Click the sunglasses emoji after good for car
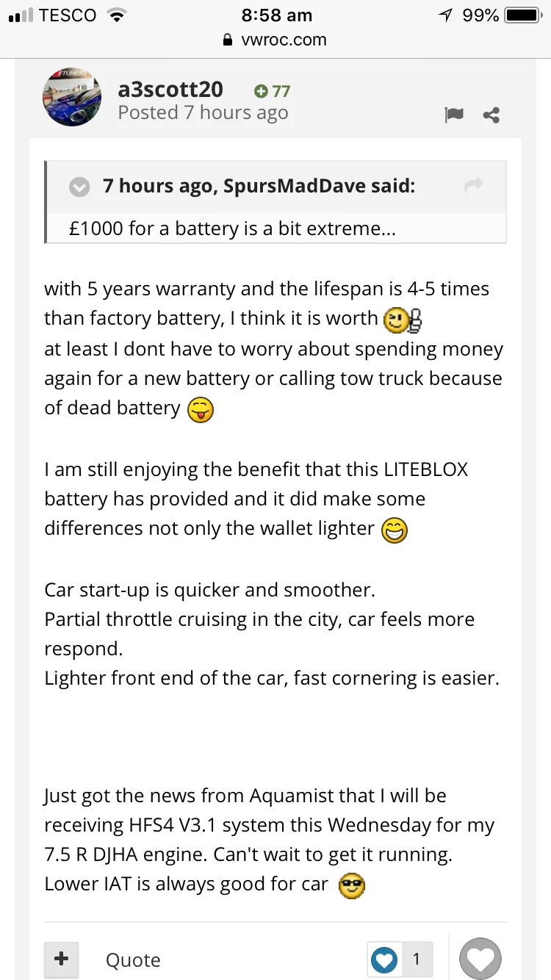The width and height of the screenshot is (551, 980). click(x=352, y=885)
